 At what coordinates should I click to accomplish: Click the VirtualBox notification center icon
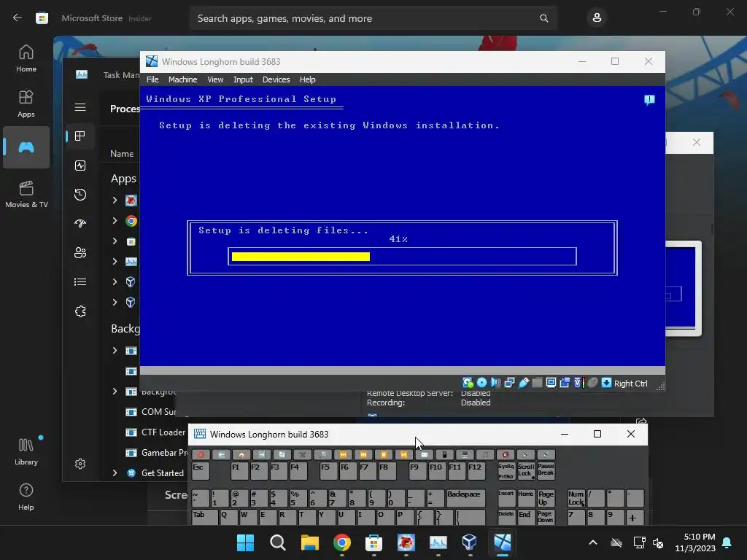[x=649, y=100]
